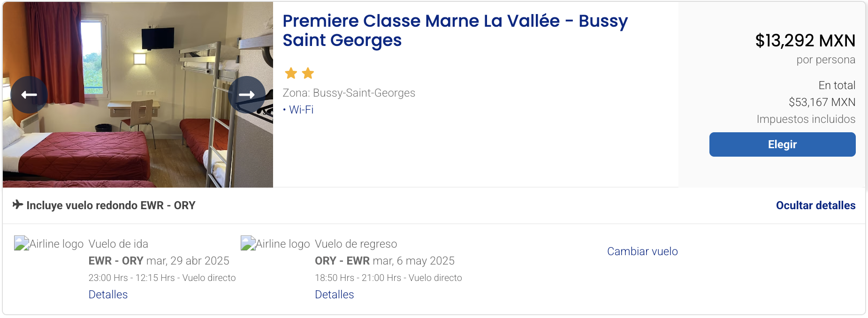Open Detalles for the return flight
The height and width of the screenshot is (318, 868).
(x=334, y=295)
